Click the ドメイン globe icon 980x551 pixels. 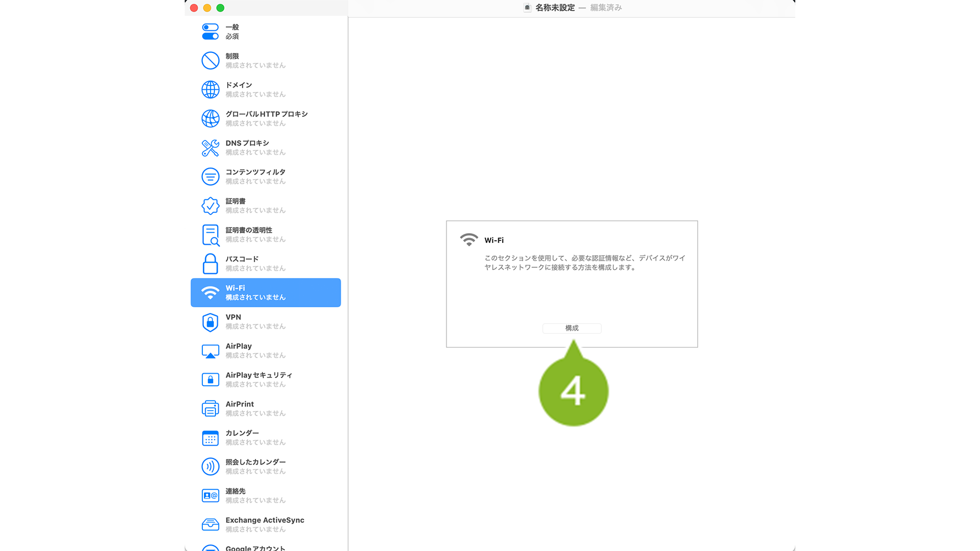(210, 89)
